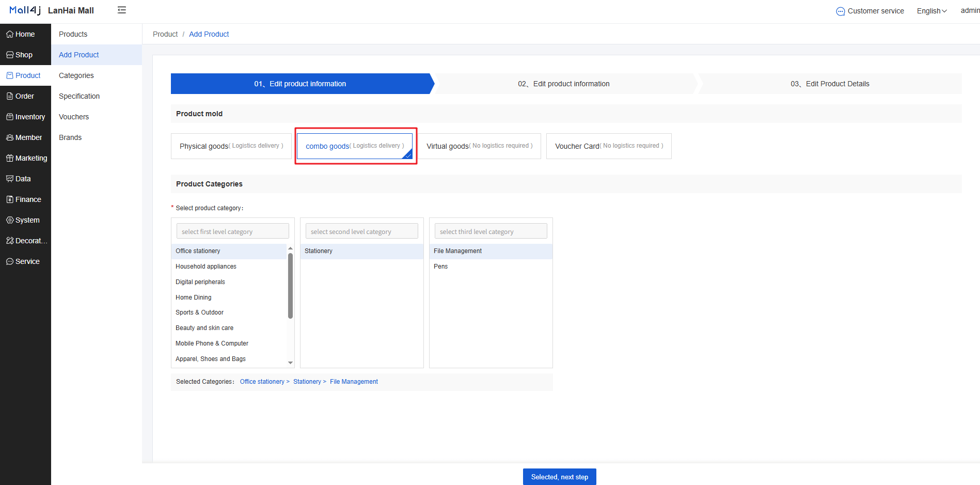The image size is (980, 485).
Task: Open System settings gear section
Action: click(x=10, y=220)
